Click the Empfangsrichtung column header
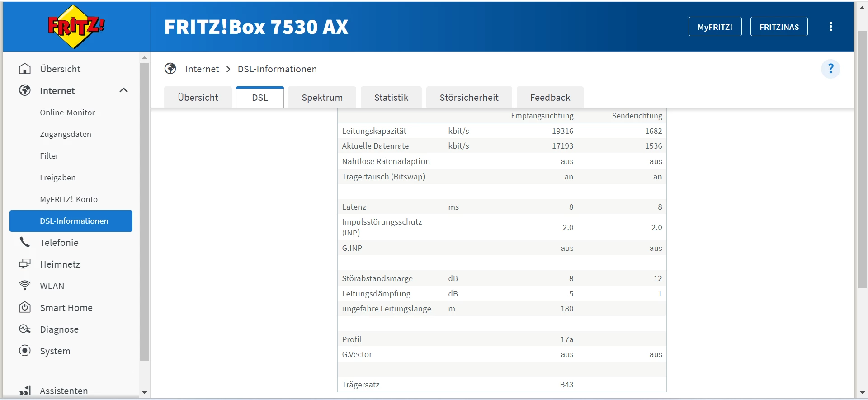The height and width of the screenshot is (400, 868). coord(542,116)
